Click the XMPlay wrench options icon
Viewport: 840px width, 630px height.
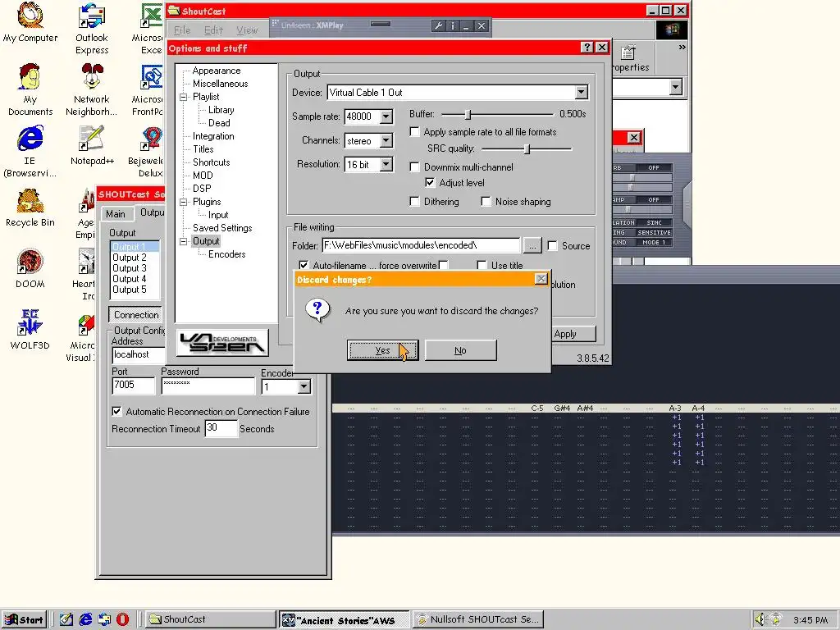coord(438,25)
